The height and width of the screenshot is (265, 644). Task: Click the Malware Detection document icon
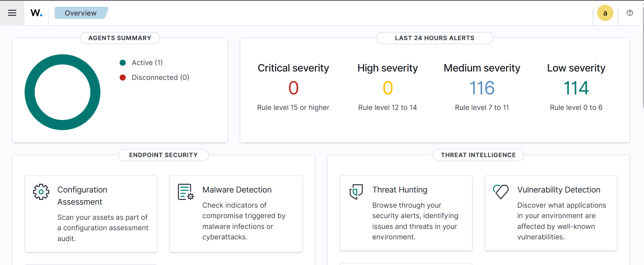(186, 192)
